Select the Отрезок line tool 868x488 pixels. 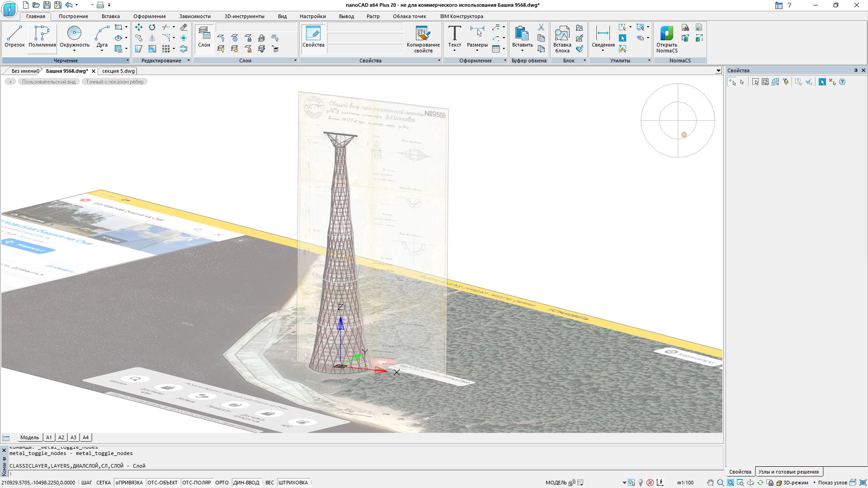14,36
